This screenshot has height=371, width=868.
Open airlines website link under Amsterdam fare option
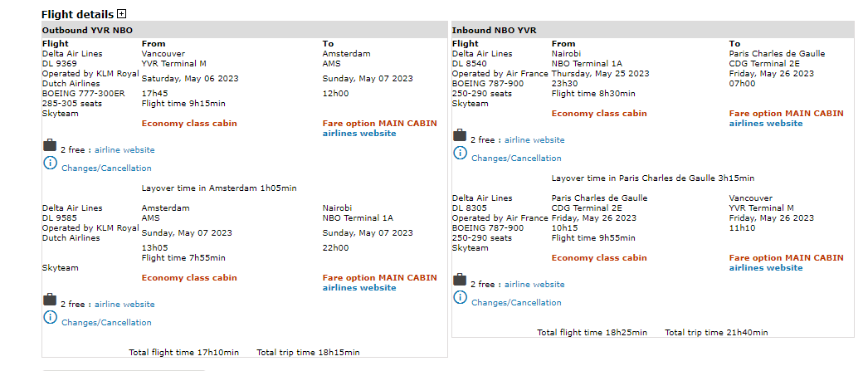(x=359, y=134)
